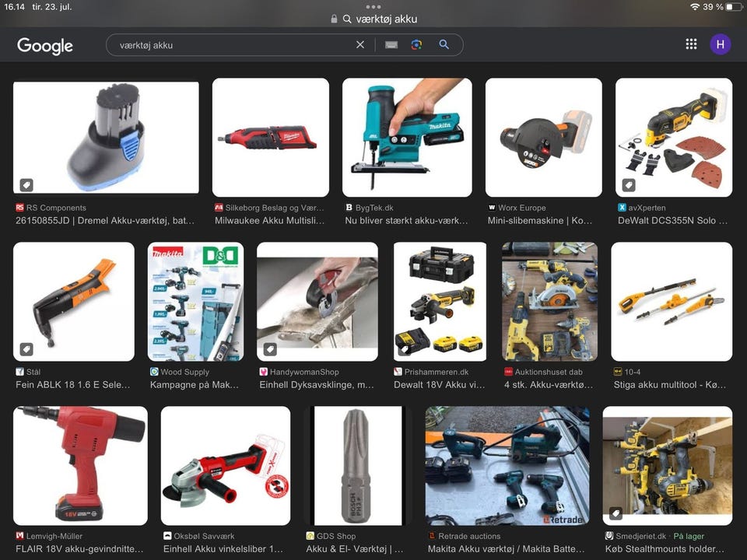Open the Bosch PH3 bit image
Screen dimensions: 747x560
tap(358, 466)
